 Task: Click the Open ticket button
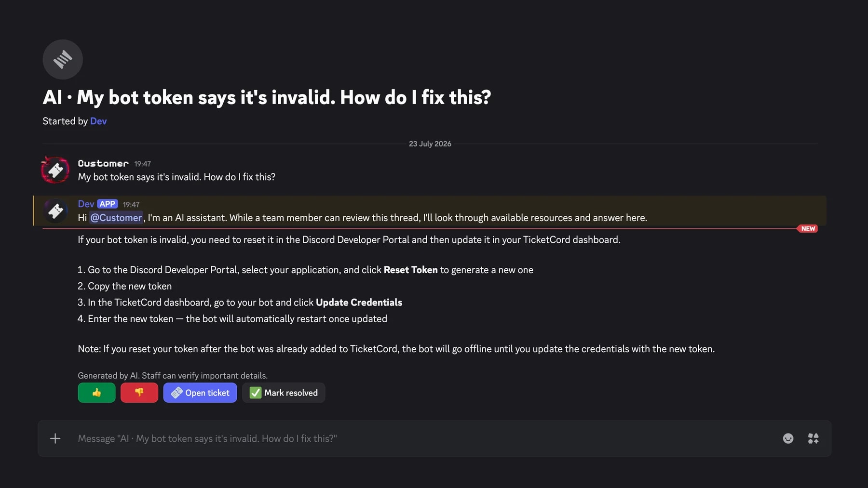[200, 393]
